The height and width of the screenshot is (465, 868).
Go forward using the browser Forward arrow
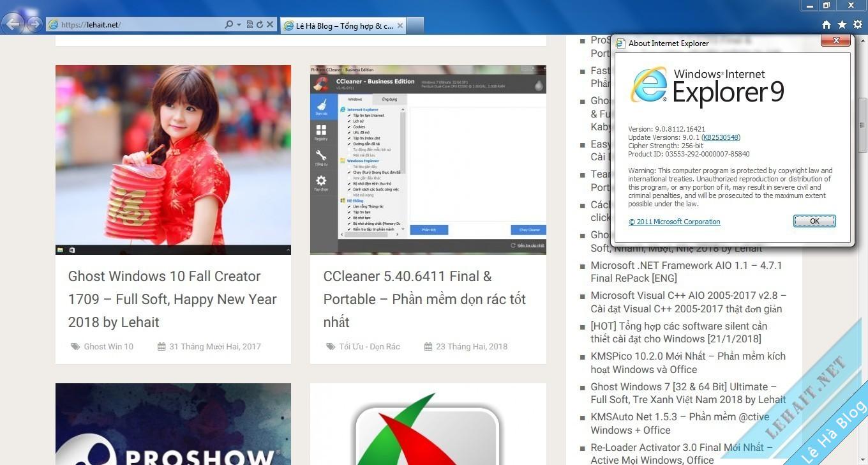[34, 25]
